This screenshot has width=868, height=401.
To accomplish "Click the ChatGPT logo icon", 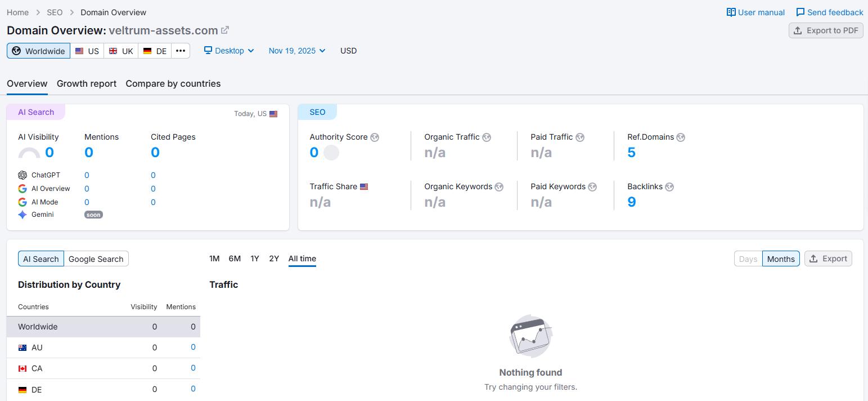I will point(23,175).
